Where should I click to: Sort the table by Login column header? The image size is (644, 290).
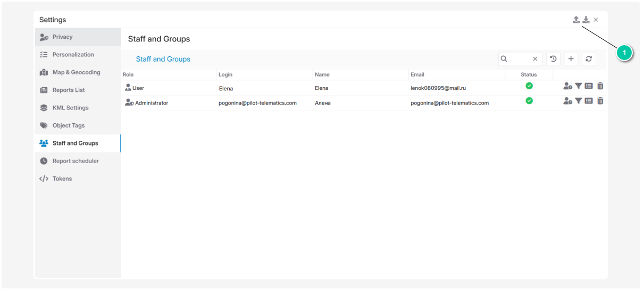225,75
